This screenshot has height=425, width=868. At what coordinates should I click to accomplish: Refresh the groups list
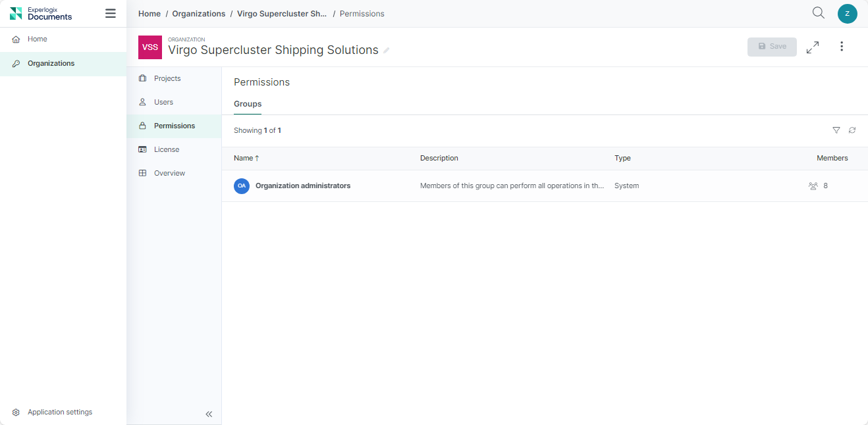click(852, 130)
